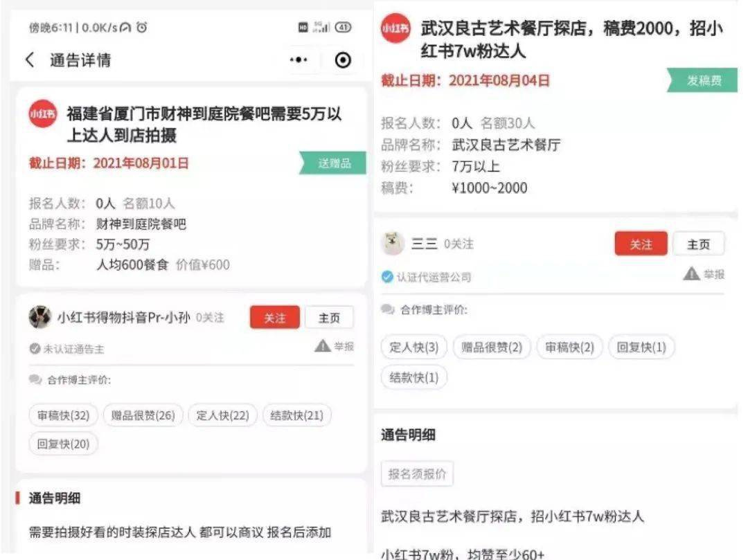The image size is (748, 560).
Task: Open 主页 for 小红书得物抖音Pr-小孙
Action: [329, 318]
